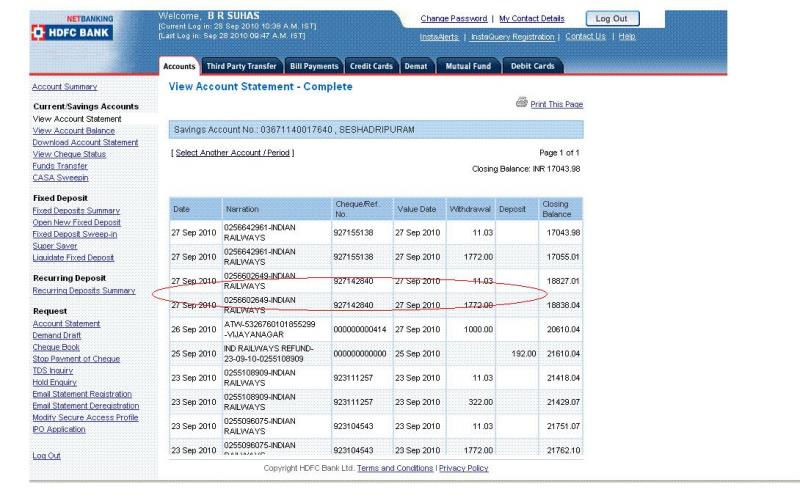Open the TDS Inquiry link
This screenshot has width=800, height=498.
point(53,370)
